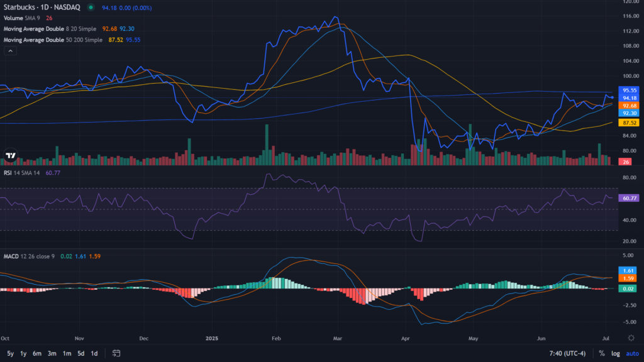Image resolution: width=644 pixels, height=362 pixels.
Task: Click the -2.50 MACD scale tick
Action: (x=630, y=305)
